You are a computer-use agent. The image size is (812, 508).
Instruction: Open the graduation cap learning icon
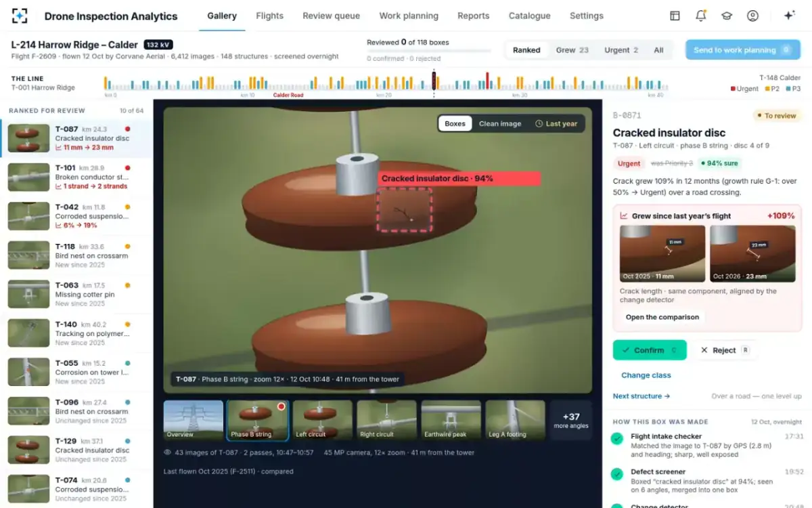pos(727,16)
